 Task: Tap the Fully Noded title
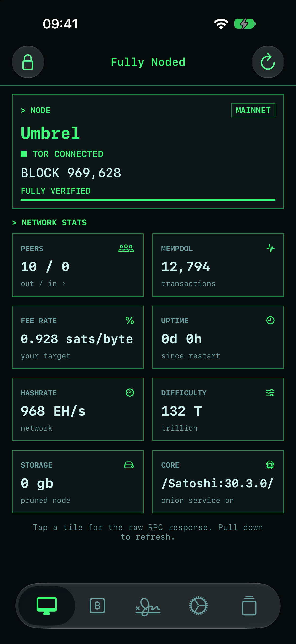point(148,62)
